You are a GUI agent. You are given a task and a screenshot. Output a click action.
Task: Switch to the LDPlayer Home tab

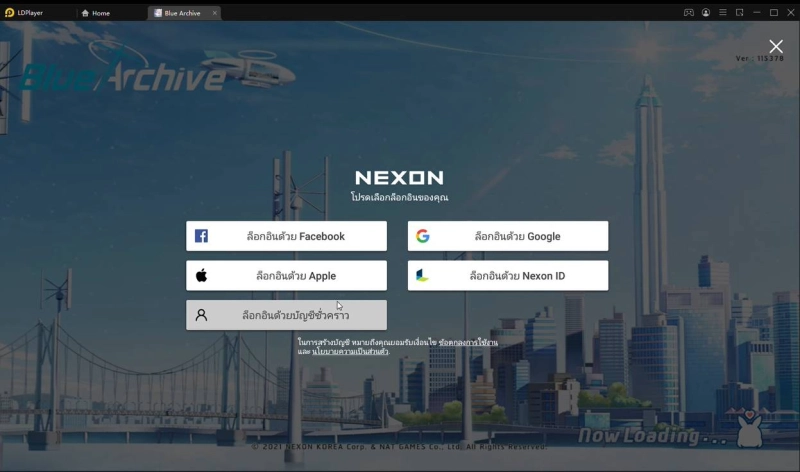point(96,13)
